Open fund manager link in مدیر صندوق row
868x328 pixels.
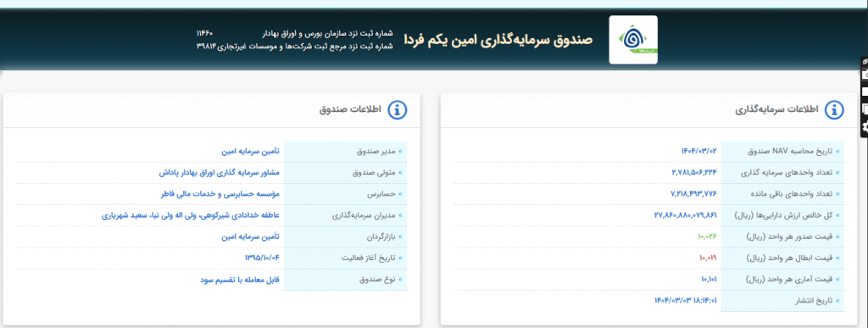coord(250,151)
